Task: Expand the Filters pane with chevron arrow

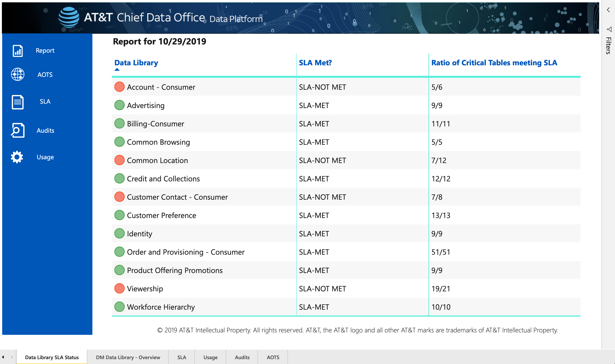Action: pos(608,10)
